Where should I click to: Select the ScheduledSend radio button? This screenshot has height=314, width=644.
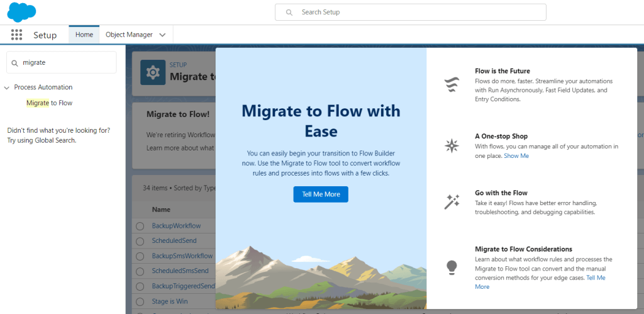(140, 241)
